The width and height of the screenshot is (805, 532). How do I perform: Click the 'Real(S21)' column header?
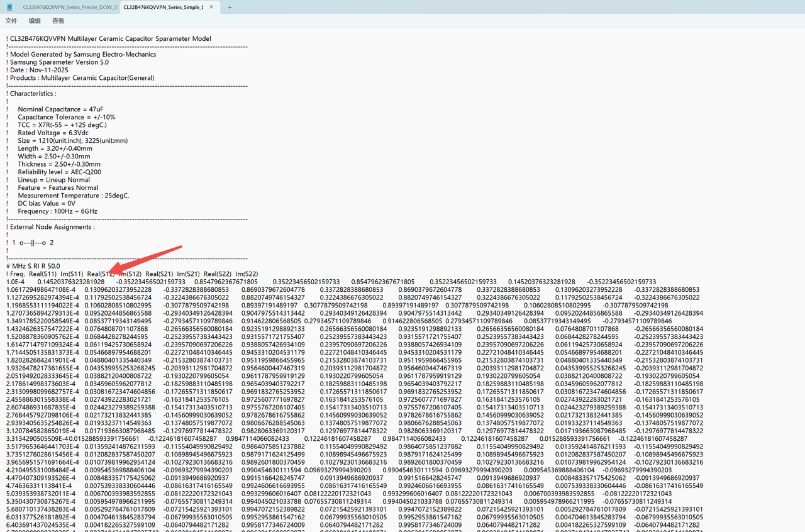pyautogui.click(x=160, y=274)
